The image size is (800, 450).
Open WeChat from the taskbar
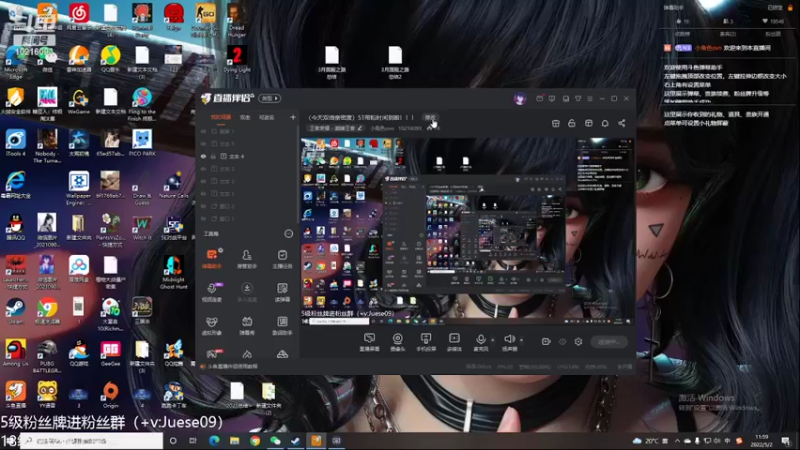276,441
